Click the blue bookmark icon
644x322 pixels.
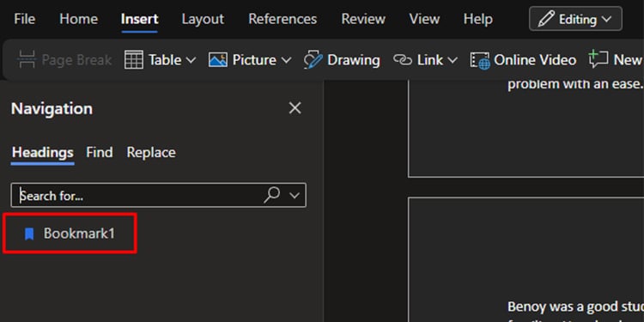(29, 234)
